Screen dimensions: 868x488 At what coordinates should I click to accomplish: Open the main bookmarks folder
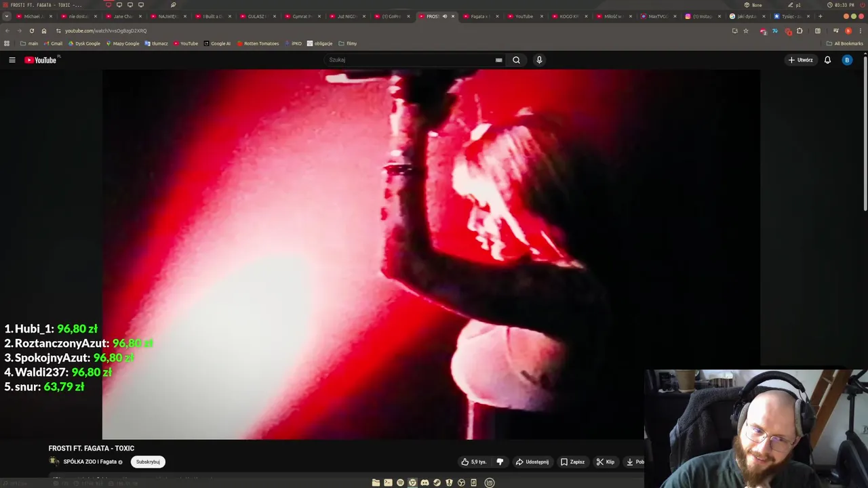[29, 43]
